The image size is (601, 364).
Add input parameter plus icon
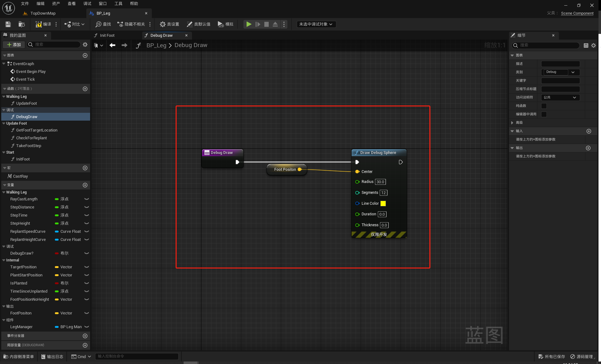(x=589, y=131)
